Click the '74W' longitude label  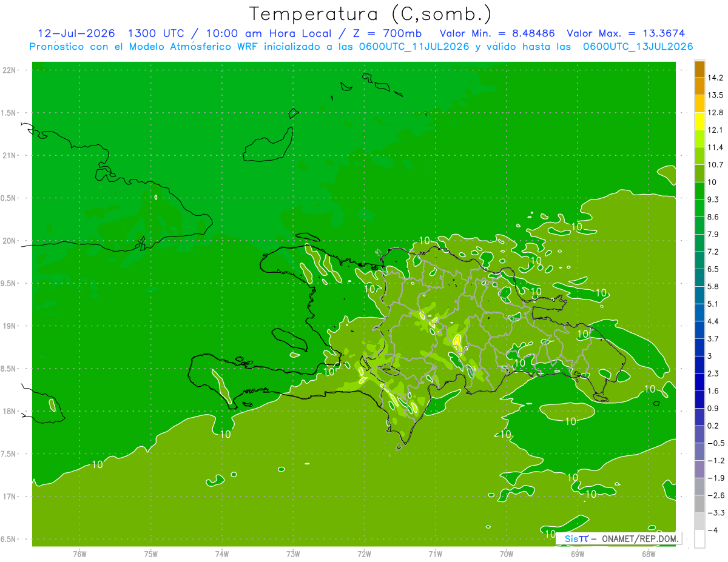pos(221,554)
